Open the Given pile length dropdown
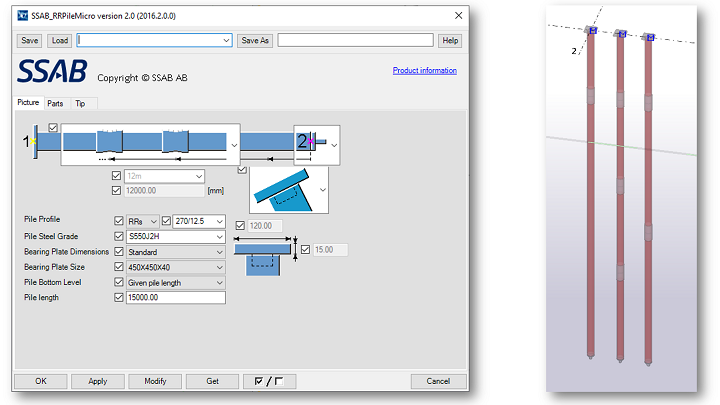 point(219,283)
